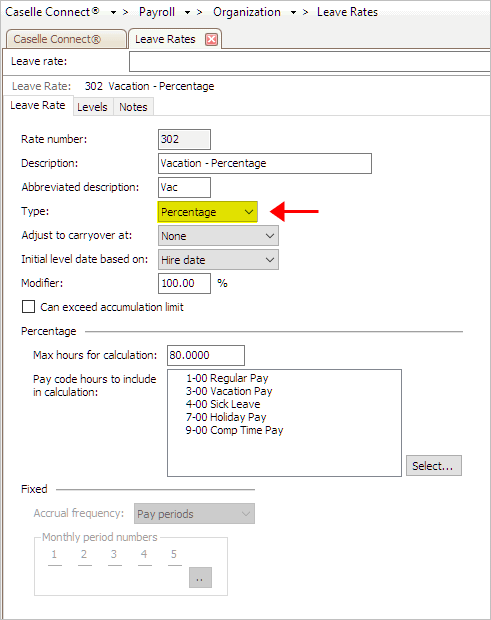Screen dimensions: 491x620
Task: Open Payroll breadcrumb dropdown arrow
Action: 187,13
